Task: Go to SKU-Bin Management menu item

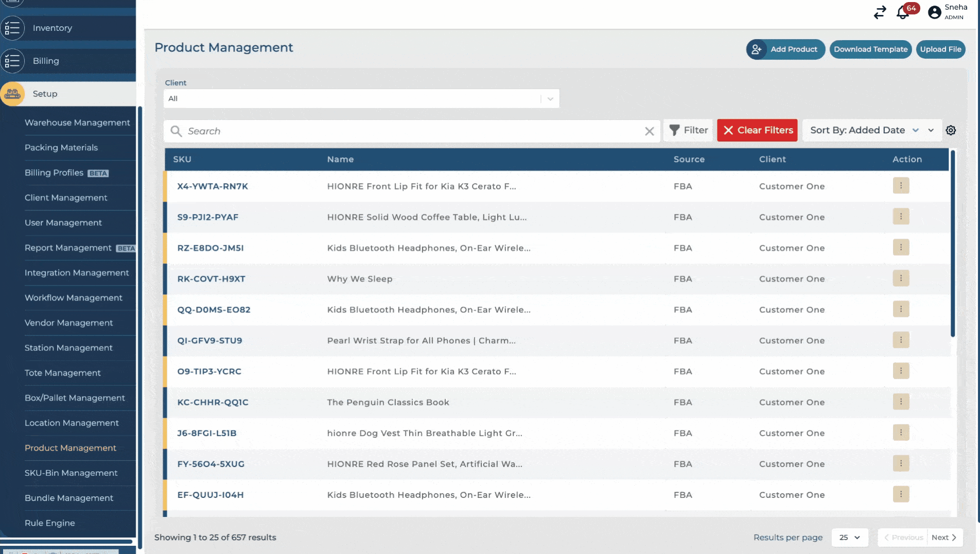Action: (x=71, y=473)
